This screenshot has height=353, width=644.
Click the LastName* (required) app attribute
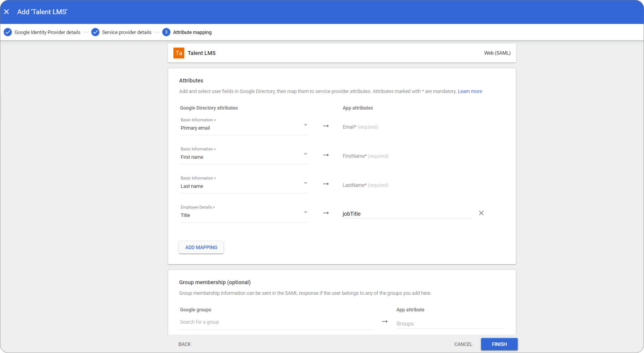pos(365,185)
